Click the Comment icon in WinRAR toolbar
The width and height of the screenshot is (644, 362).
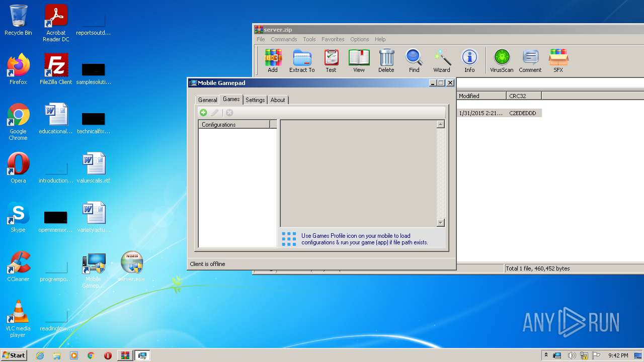[x=530, y=60]
